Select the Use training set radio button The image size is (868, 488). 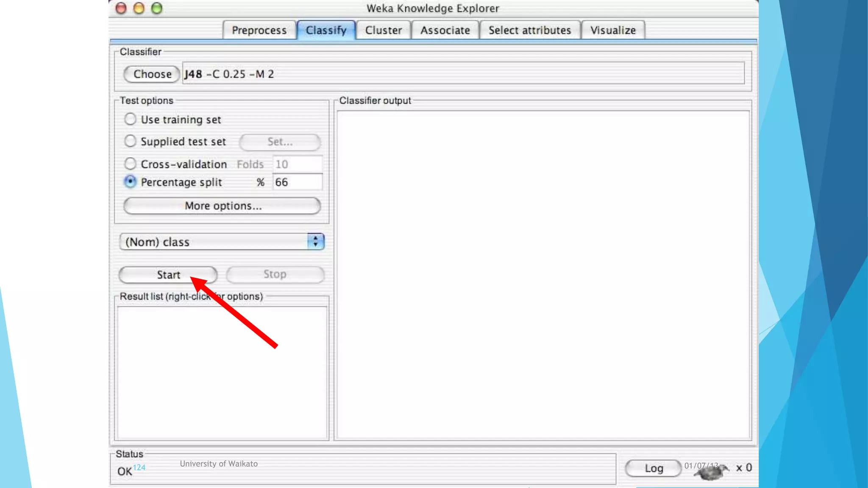click(130, 119)
